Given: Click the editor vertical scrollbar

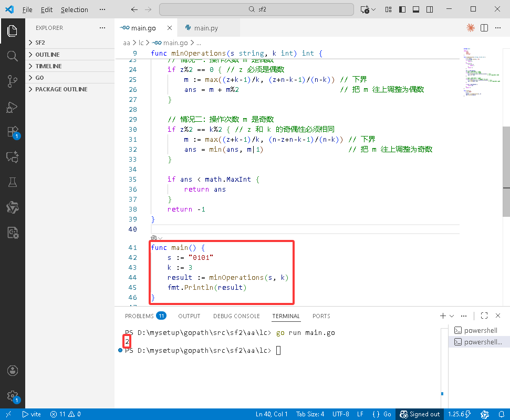Looking at the screenshot, I should pos(506,171).
